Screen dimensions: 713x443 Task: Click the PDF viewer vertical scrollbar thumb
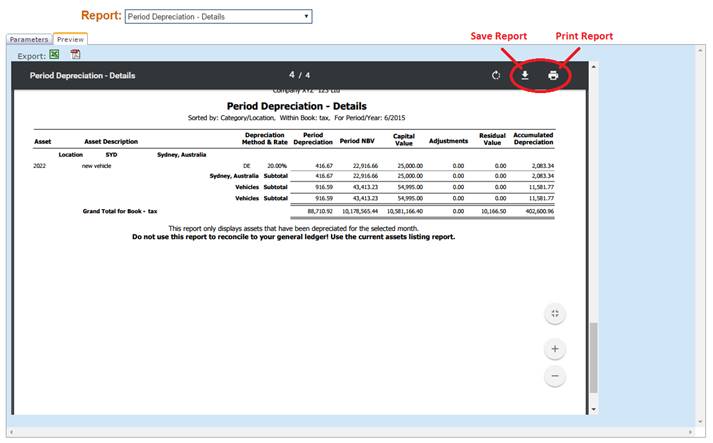click(x=593, y=358)
